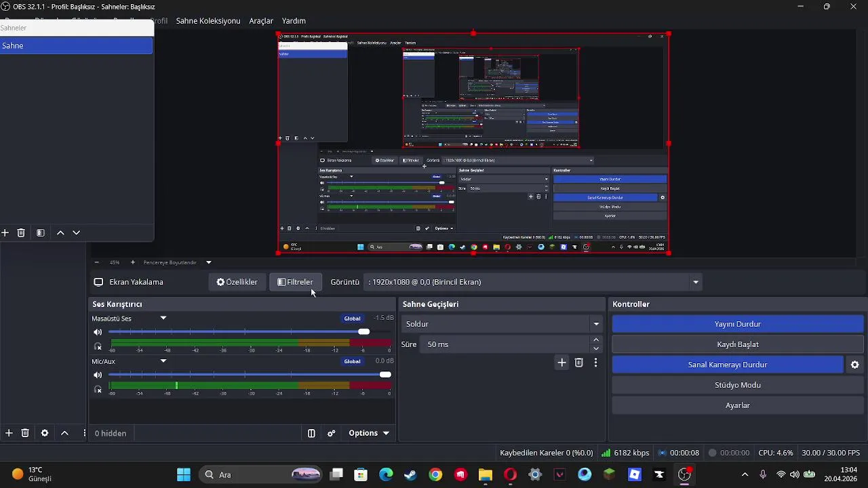This screenshot has width=868, height=488.
Task: Adjust Mic/Aux volume slider handle
Action: pyautogui.click(x=385, y=375)
